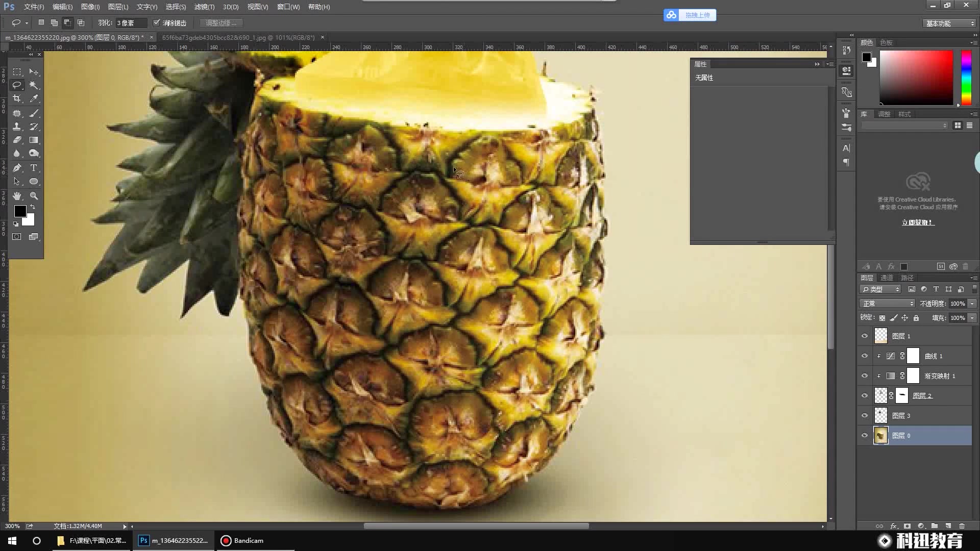Switch to the 通道 channels tab

[x=887, y=278]
